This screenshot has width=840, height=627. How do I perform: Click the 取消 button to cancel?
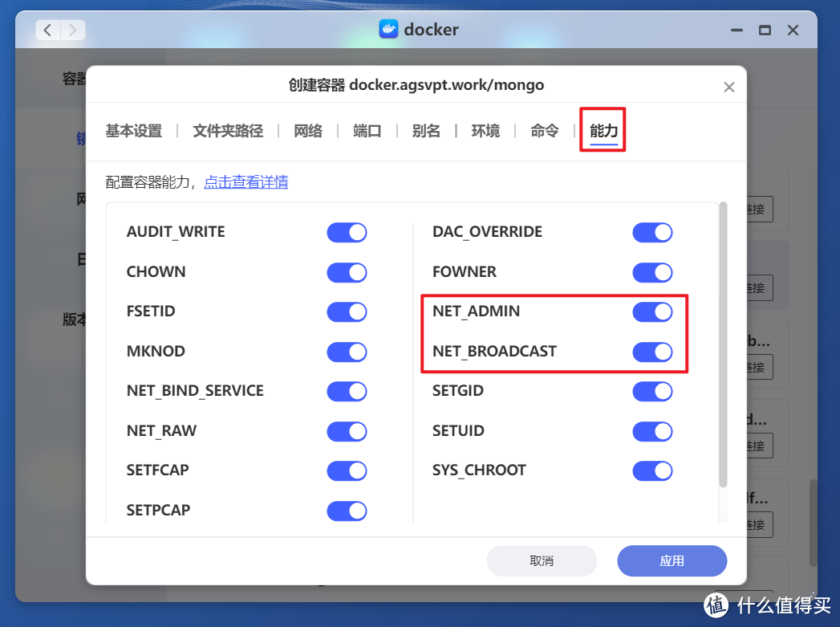coord(542,560)
